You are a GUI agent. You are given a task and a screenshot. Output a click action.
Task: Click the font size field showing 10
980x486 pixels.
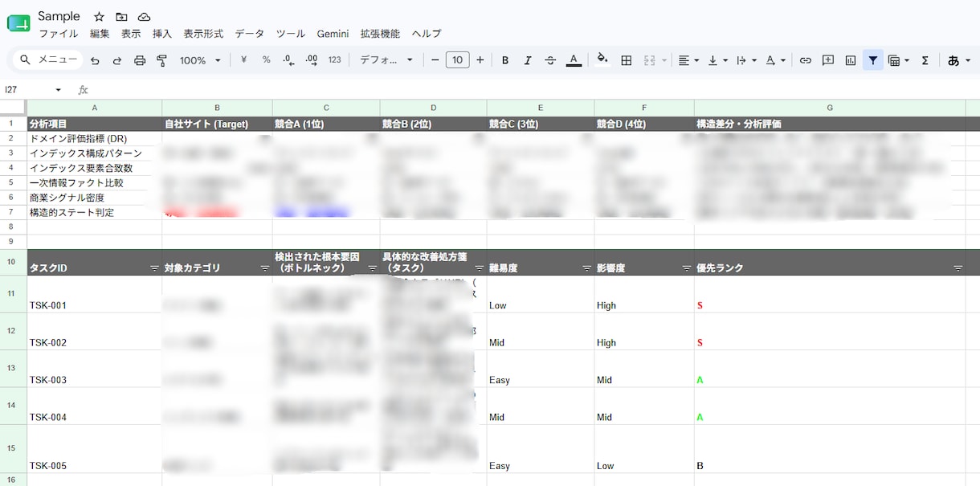pos(457,60)
